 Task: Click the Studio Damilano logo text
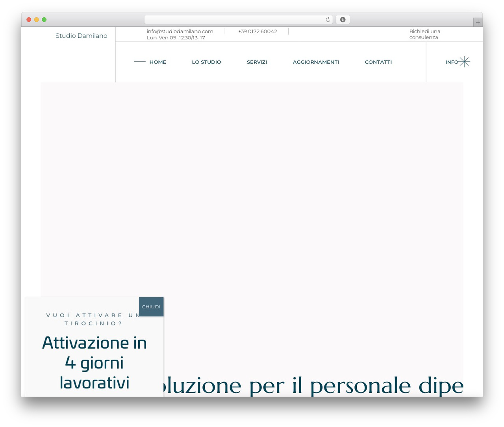[x=81, y=36]
